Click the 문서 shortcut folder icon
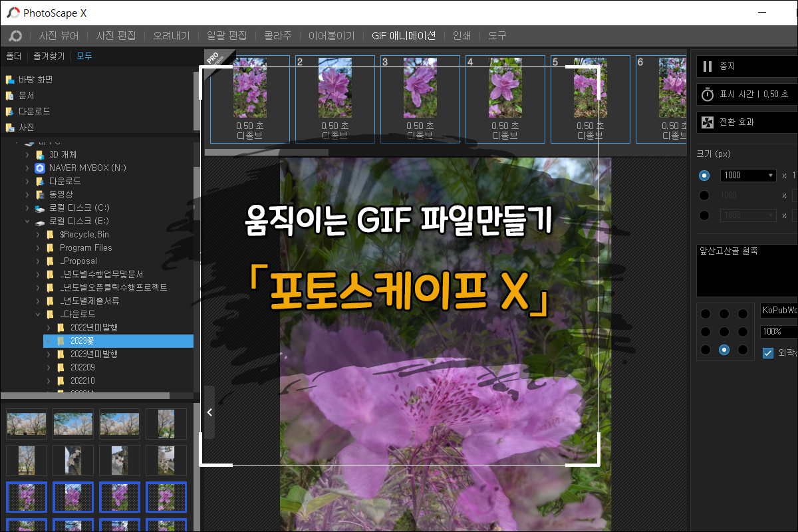Screen dimensions: 798x532 pyautogui.click(x=10, y=96)
